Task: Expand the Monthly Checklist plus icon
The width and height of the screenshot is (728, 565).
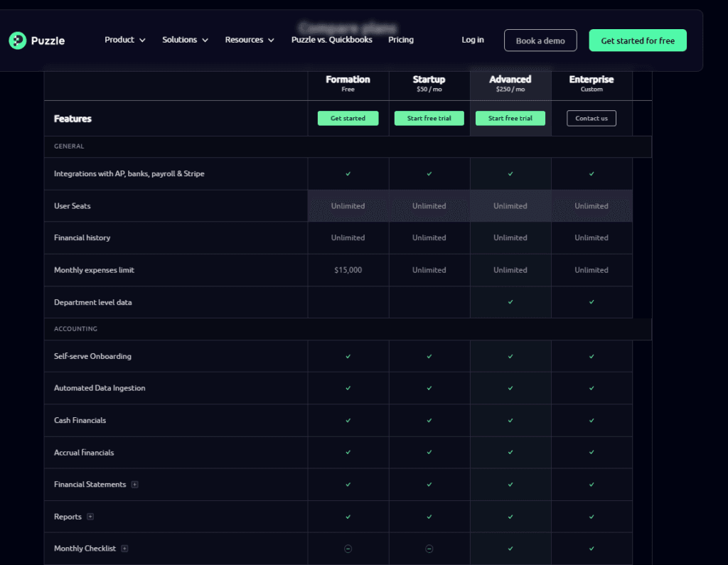Action: tap(124, 549)
